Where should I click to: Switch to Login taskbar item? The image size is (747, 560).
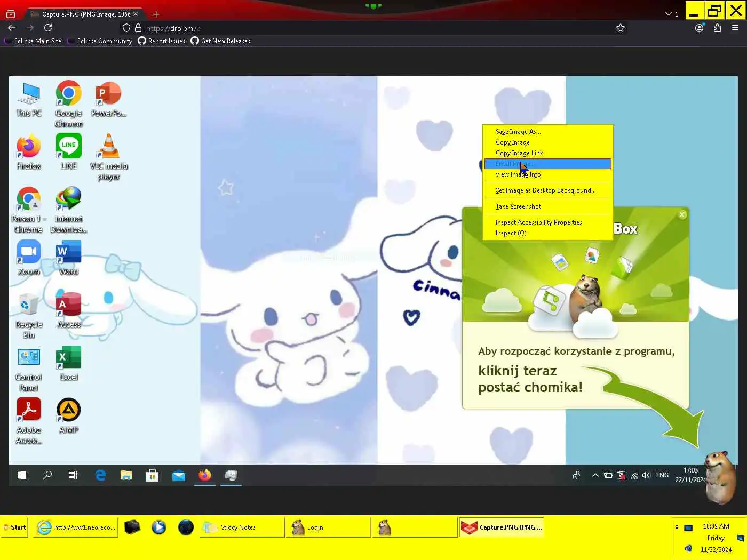click(328, 527)
